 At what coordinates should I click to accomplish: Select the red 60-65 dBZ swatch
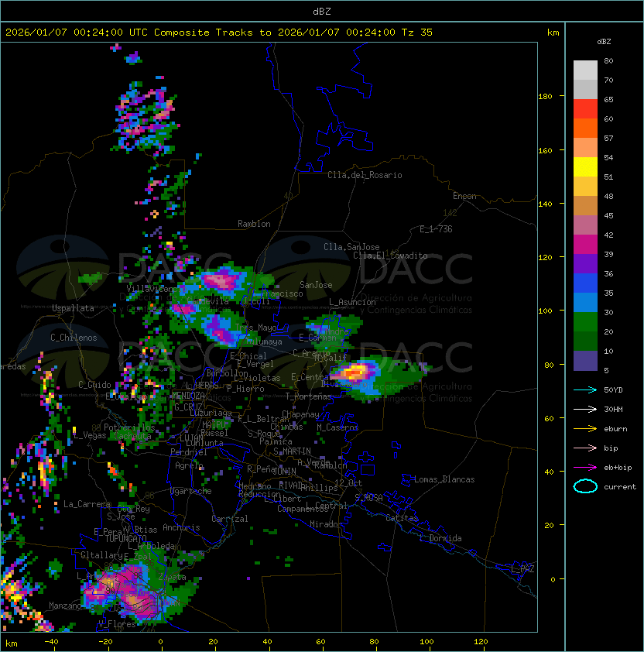585,109
